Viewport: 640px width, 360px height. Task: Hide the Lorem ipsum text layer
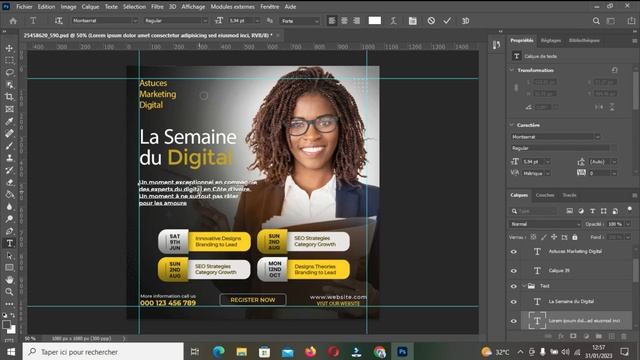(514, 321)
